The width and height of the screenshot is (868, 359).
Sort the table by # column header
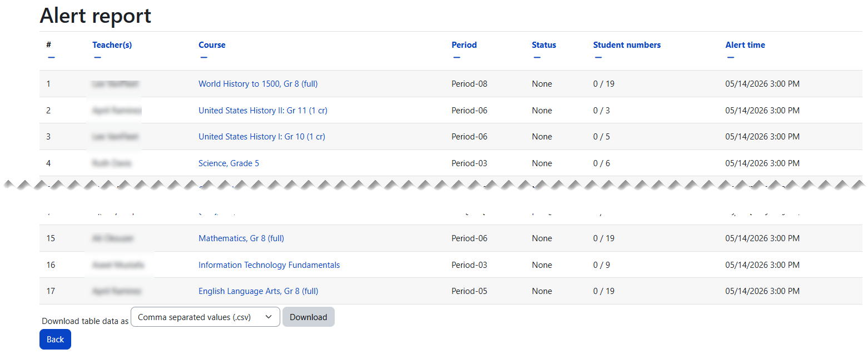click(x=48, y=45)
